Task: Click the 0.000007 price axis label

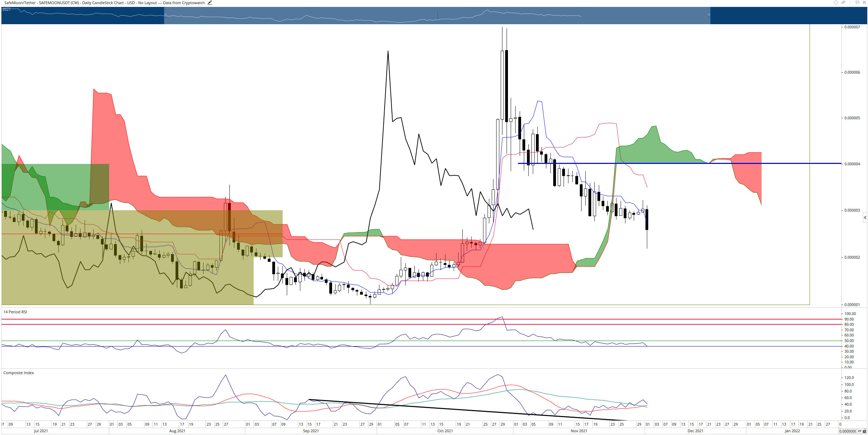Action: pyautogui.click(x=852, y=27)
